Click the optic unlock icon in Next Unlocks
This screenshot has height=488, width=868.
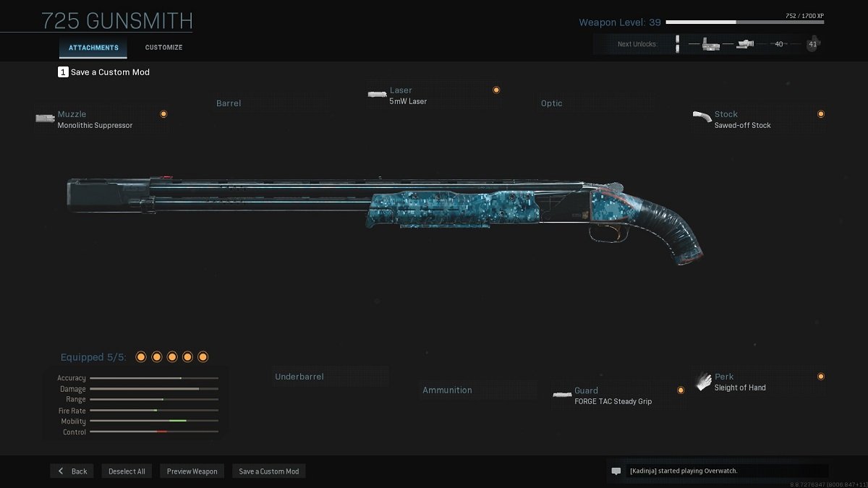click(744, 44)
